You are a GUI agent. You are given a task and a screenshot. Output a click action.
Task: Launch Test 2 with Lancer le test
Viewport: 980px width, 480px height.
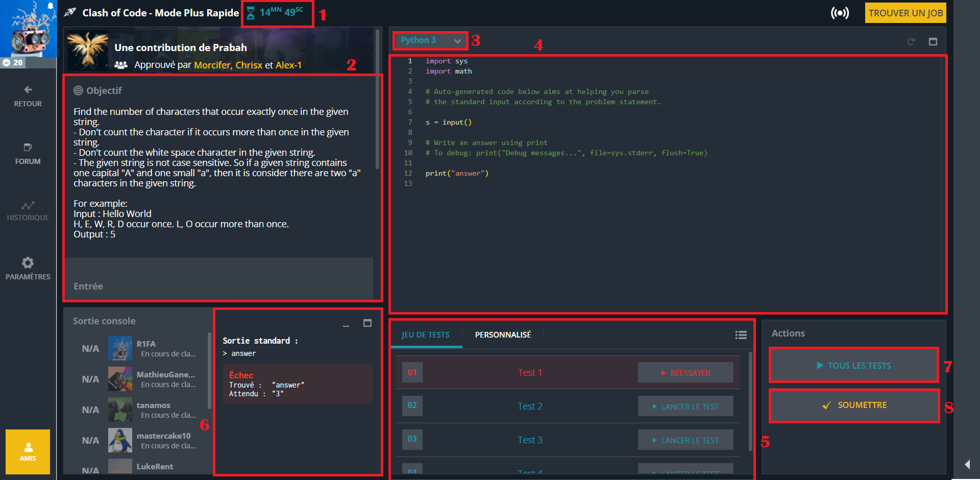[685, 406]
